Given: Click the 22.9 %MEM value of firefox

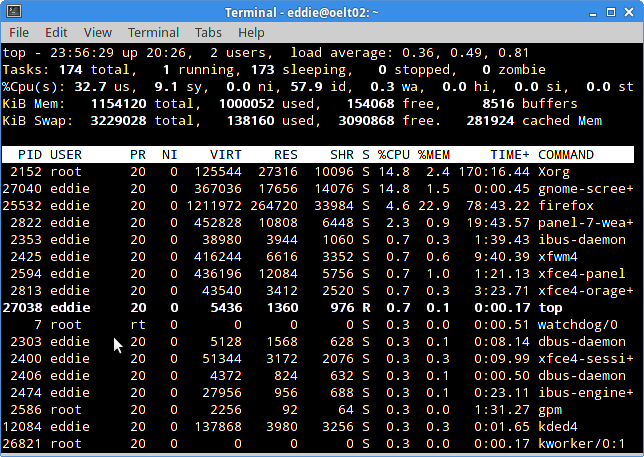Looking at the screenshot, I should [x=434, y=206].
